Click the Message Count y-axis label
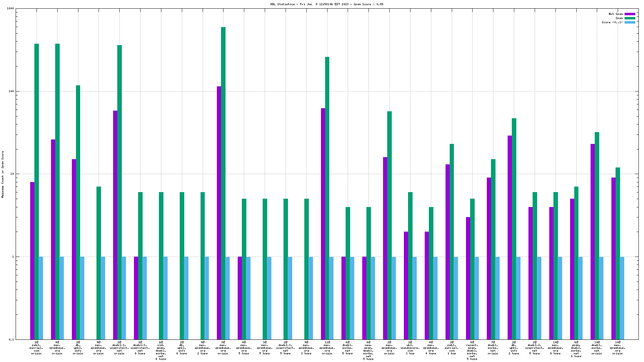Screen dimensions: 644x362 click(3, 174)
